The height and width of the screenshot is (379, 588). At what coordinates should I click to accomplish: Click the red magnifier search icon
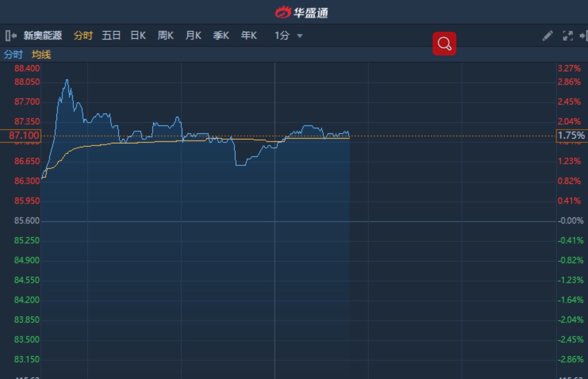click(444, 44)
